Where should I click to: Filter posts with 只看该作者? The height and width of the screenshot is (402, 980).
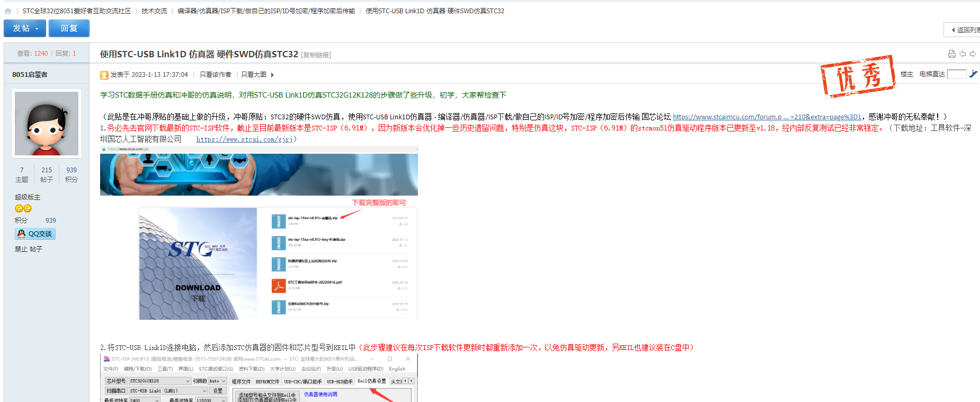216,75
